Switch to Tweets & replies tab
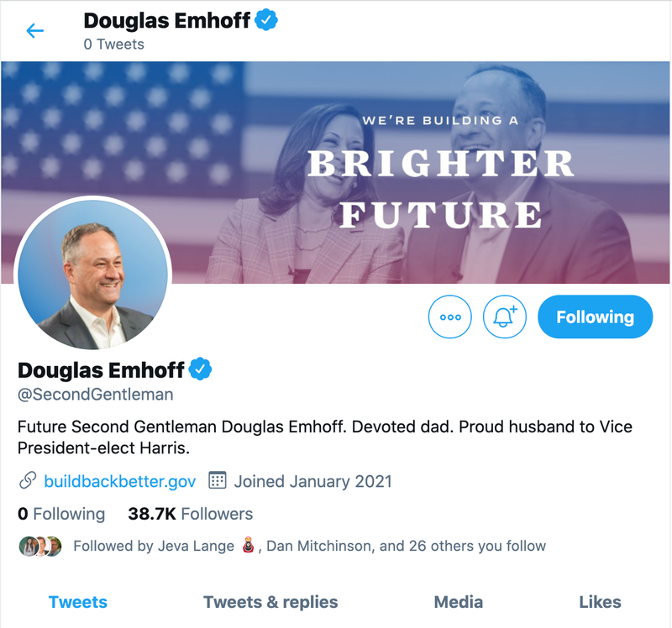This screenshot has width=672, height=628. [x=270, y=602]
